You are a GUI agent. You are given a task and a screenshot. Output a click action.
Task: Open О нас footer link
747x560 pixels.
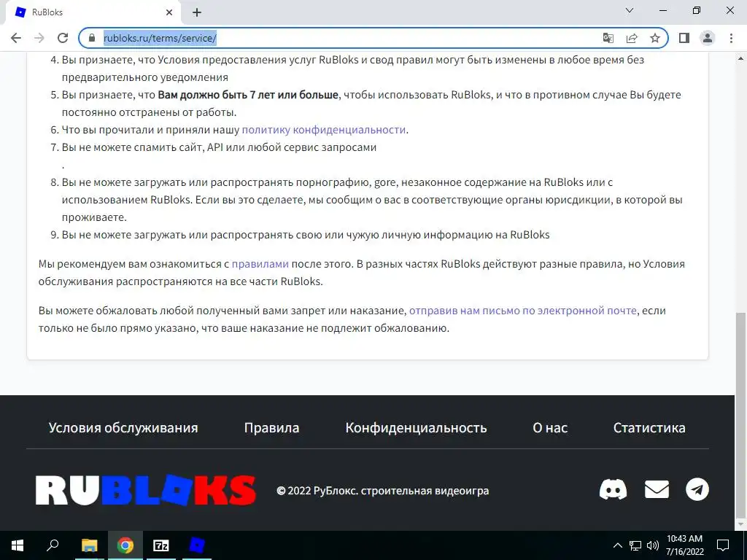pos(550,427)
